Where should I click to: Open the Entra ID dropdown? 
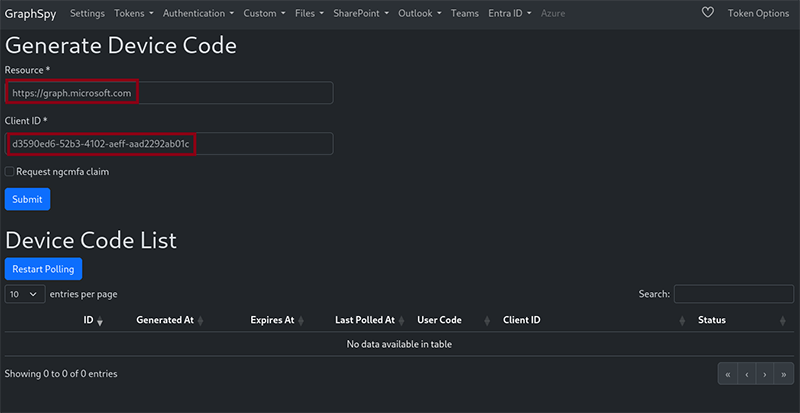click(509, 13)
